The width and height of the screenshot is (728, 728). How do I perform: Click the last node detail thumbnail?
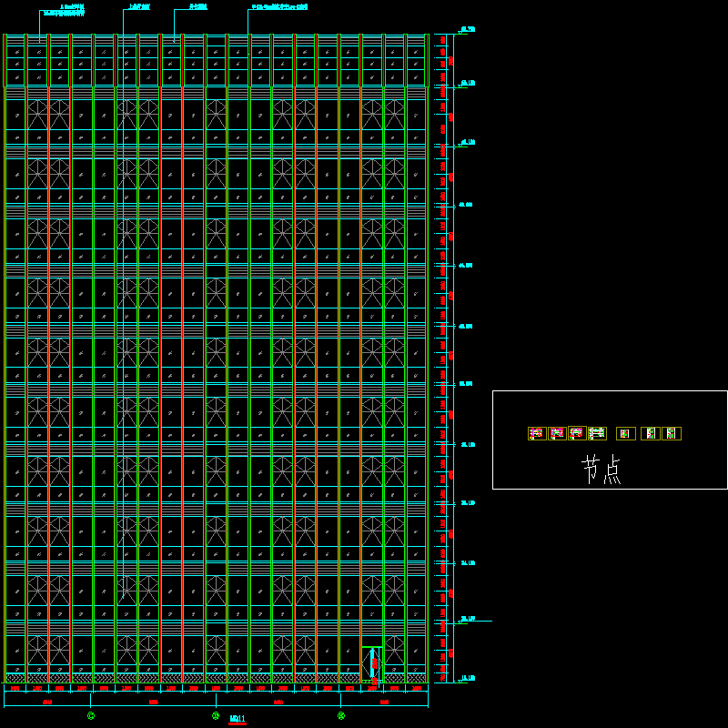click(x=672, y=433)
